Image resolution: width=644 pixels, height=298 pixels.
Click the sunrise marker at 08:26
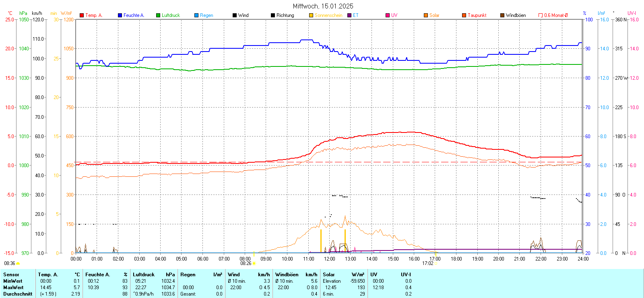(254, 263)
